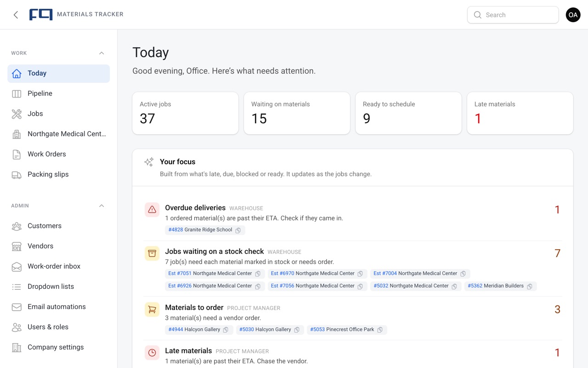588x368 pixels.
Task: Click the stock check count 7
Action: coord(557,253)
